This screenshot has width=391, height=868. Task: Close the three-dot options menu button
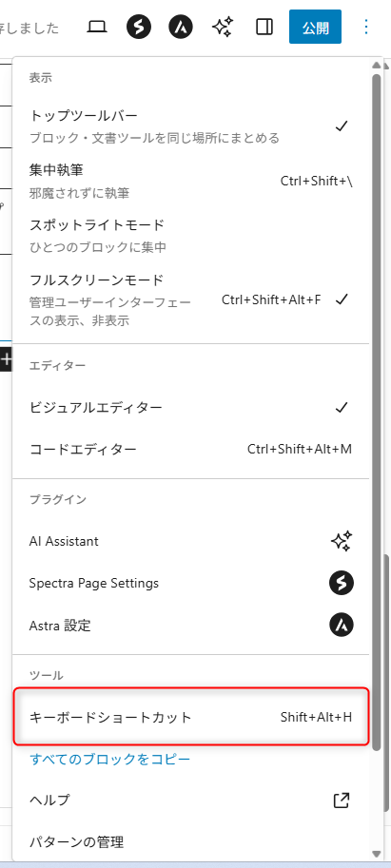366,27
